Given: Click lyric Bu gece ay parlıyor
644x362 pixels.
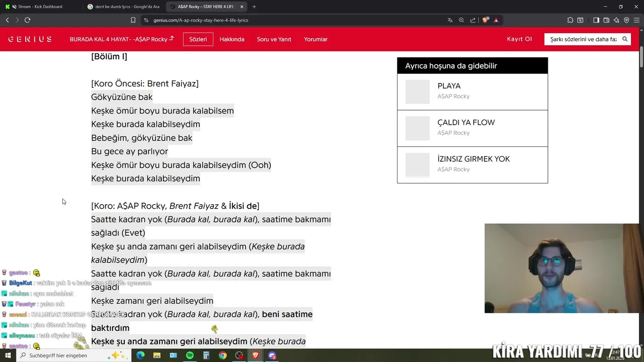Looking at the screenshot, I should (x=129, y=151).
